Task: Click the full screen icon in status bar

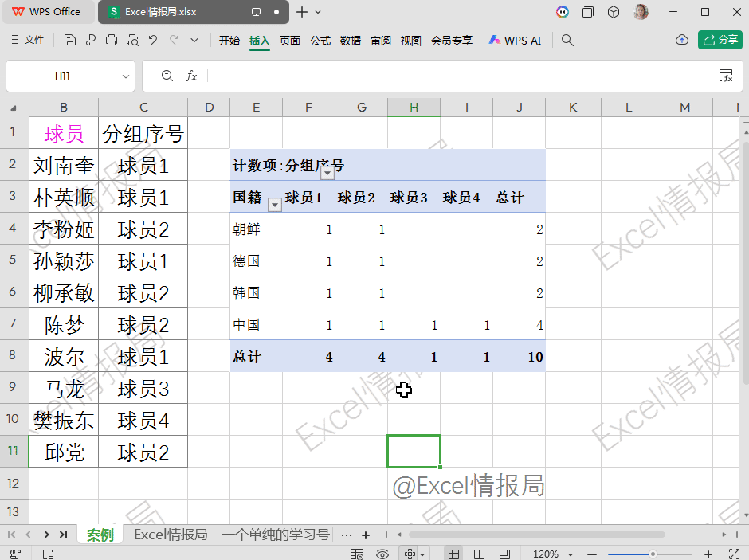Action: tap(734, 554)
